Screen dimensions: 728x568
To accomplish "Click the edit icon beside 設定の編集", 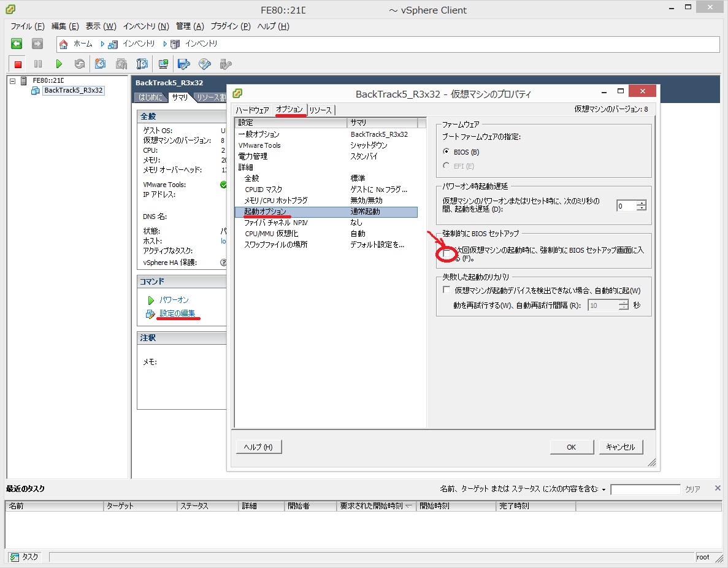I will coord(150,315).
